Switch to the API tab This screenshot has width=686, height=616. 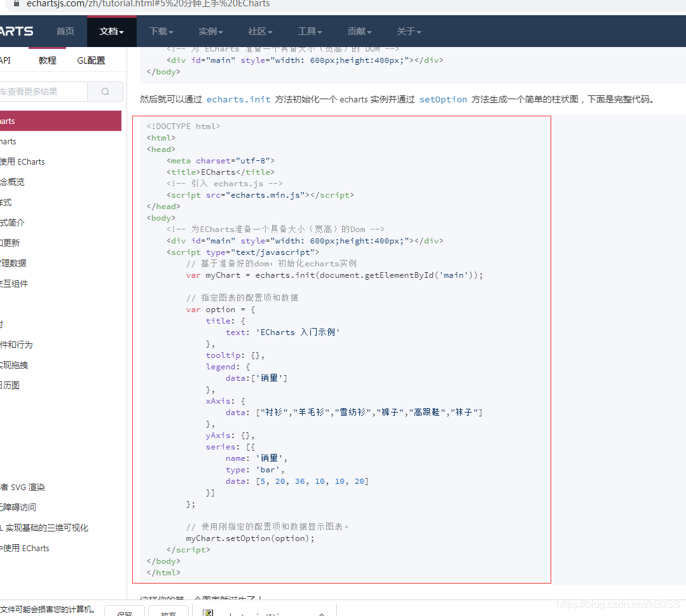pos(5,60)
